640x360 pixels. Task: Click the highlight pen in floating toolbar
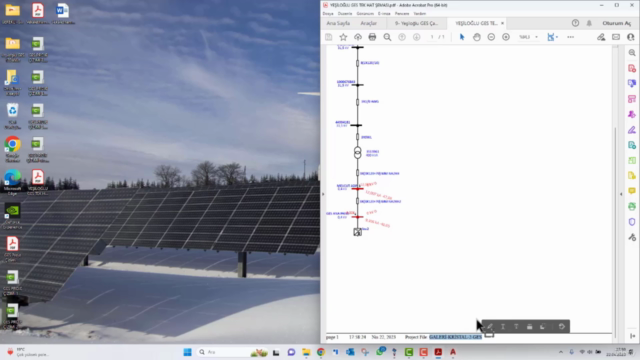click(490, 327)
